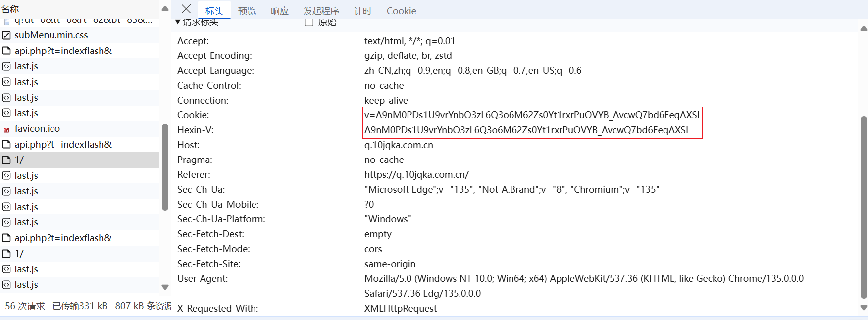868x320 pixels.
Task: Open the 预览 tab
Action: tap(247, 11)
